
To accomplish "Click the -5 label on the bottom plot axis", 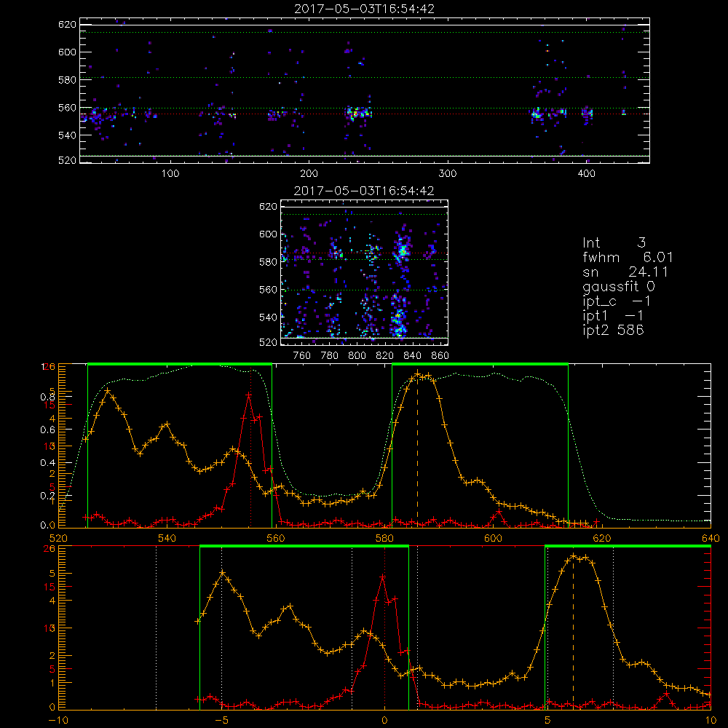I will tap(221, 721).
